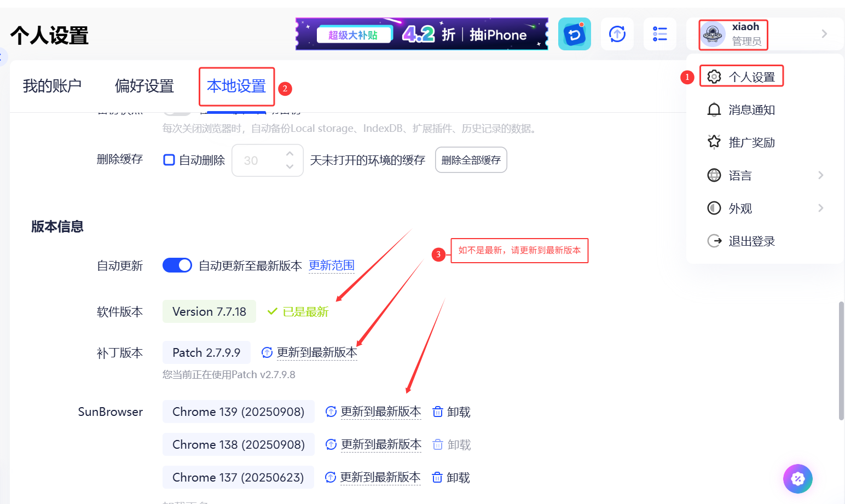Disable 自动更新至最新版本 toggle
Screen dimensions: 845x504
click(x=177, y=265)
